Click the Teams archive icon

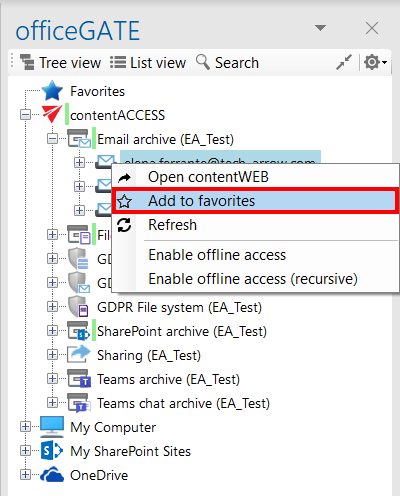click(x=79, y=379)
